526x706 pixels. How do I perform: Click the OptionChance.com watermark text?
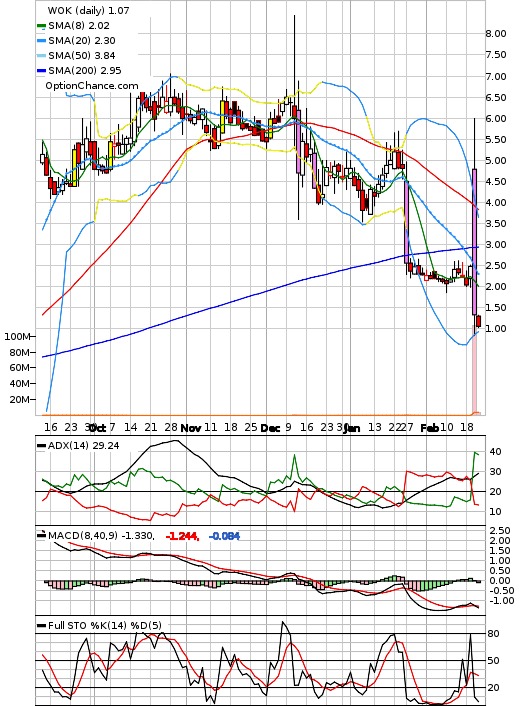[92, 86]
